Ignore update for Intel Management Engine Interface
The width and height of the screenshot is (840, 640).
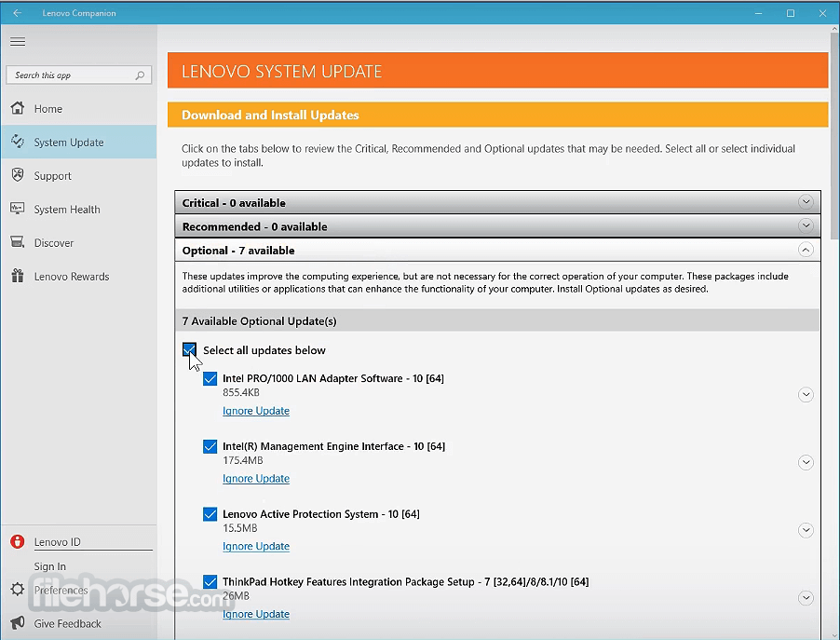[256, 479]
